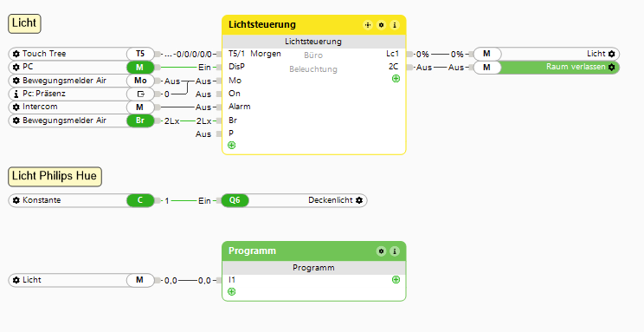644x332 pixels.
Task: Toggle the green C badge of Konstante
Action: [140, 200]
